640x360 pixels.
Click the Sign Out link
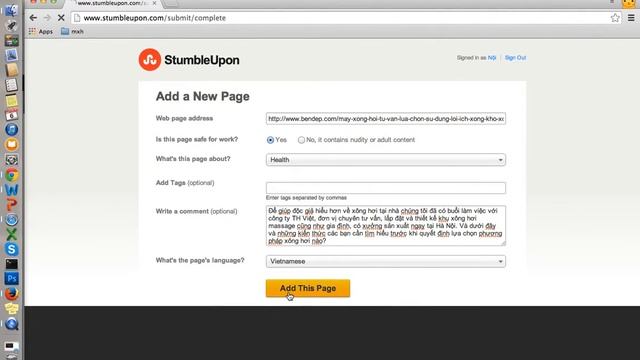(515, 58)
